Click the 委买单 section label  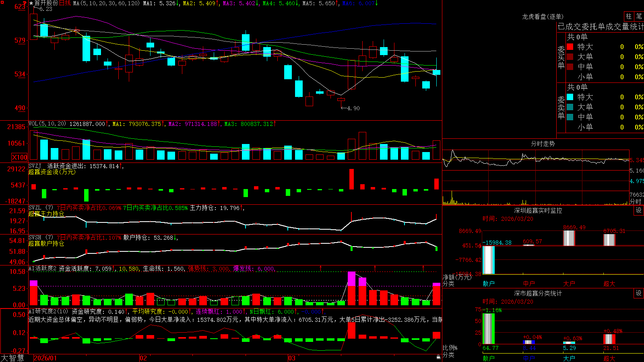click(561, 58)
